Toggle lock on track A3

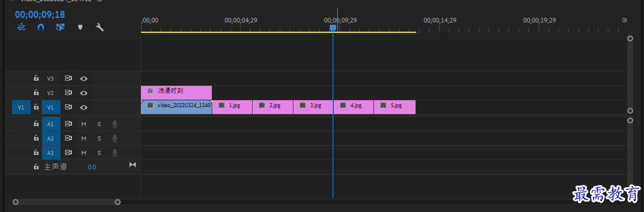tap(36, 153)
